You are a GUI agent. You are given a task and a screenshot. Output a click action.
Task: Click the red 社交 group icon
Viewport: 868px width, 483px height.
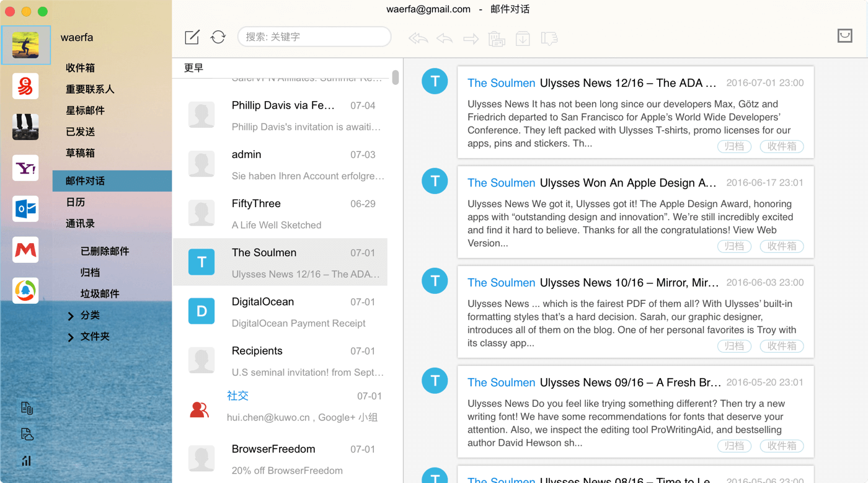199,409
